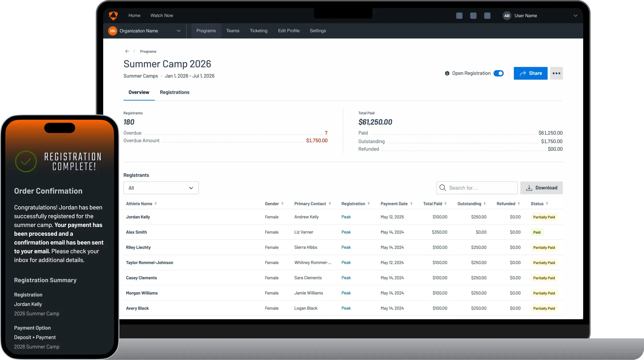The image size is (644, 360).
Task: Click the back arrow beside Programs breadcrumb
Action: click(x=127, y=51)
